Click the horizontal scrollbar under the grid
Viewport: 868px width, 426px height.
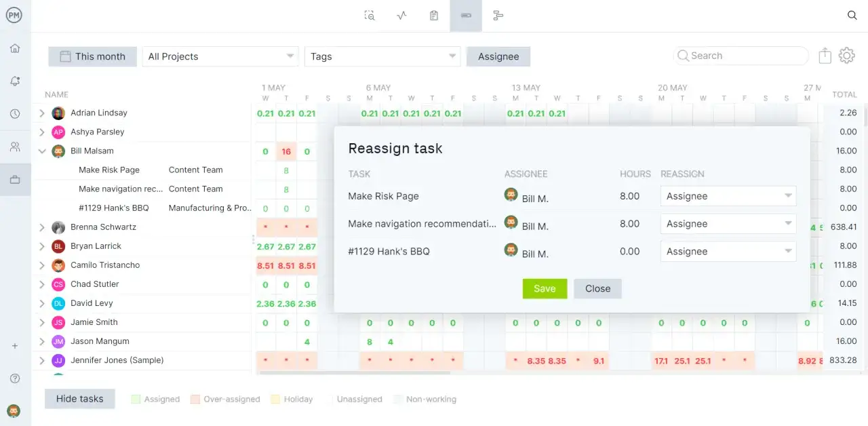click(354, 372)
